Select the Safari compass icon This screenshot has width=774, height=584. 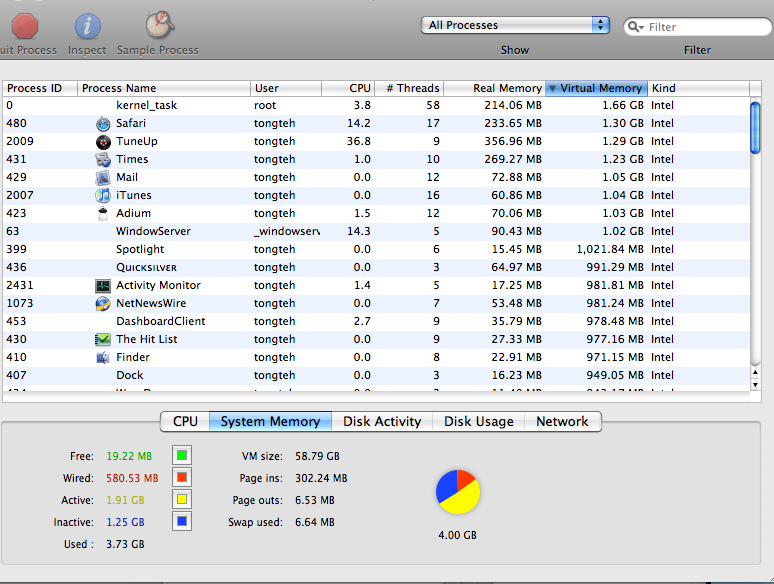pos(103,123)
